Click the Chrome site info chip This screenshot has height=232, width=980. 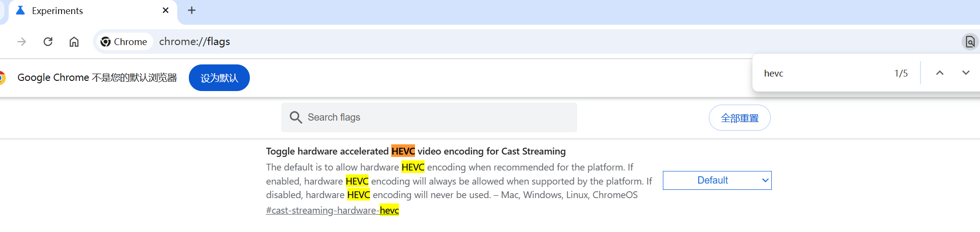click(x=124, y=42)
